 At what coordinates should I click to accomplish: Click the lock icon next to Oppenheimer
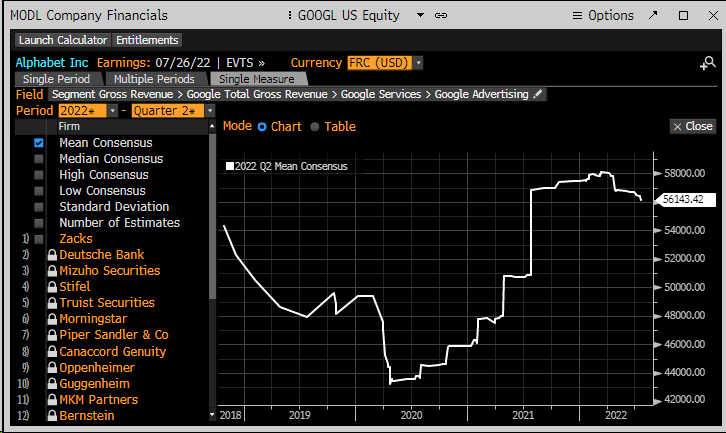pyautogui.click(x=52, y=368)
